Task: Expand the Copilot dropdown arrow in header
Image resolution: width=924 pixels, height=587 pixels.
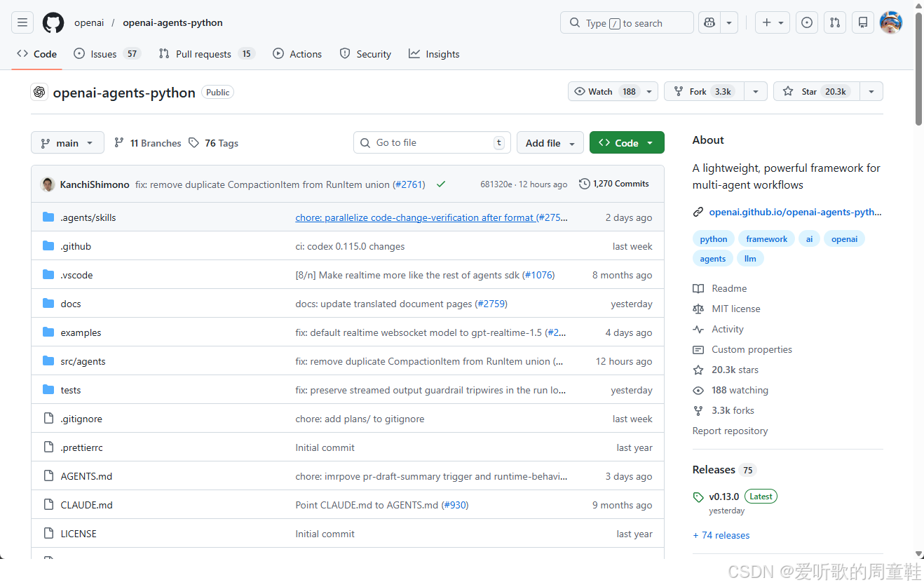Action: (x=729, y=22)
